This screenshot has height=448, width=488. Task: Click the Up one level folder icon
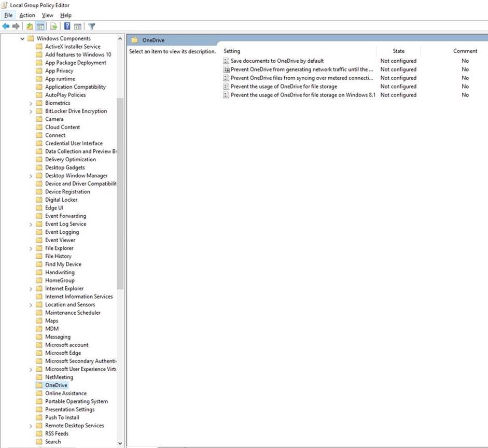tap(30, 26)
